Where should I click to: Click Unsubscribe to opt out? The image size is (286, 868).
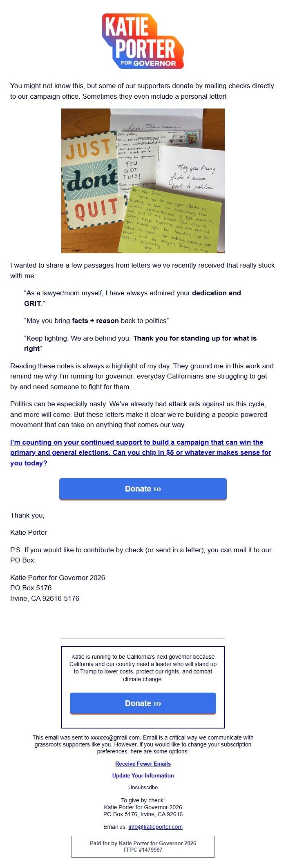[143, 787]
